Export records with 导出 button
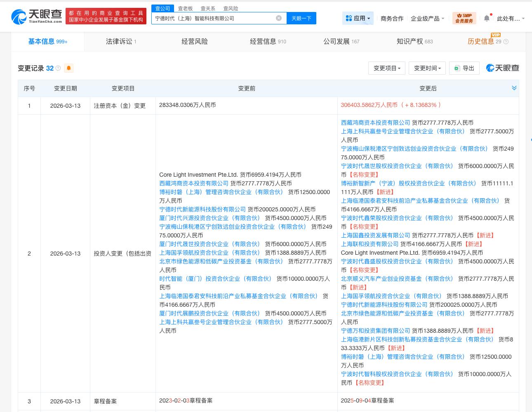Viewport: 532px width, 412px height. (464, 68)
